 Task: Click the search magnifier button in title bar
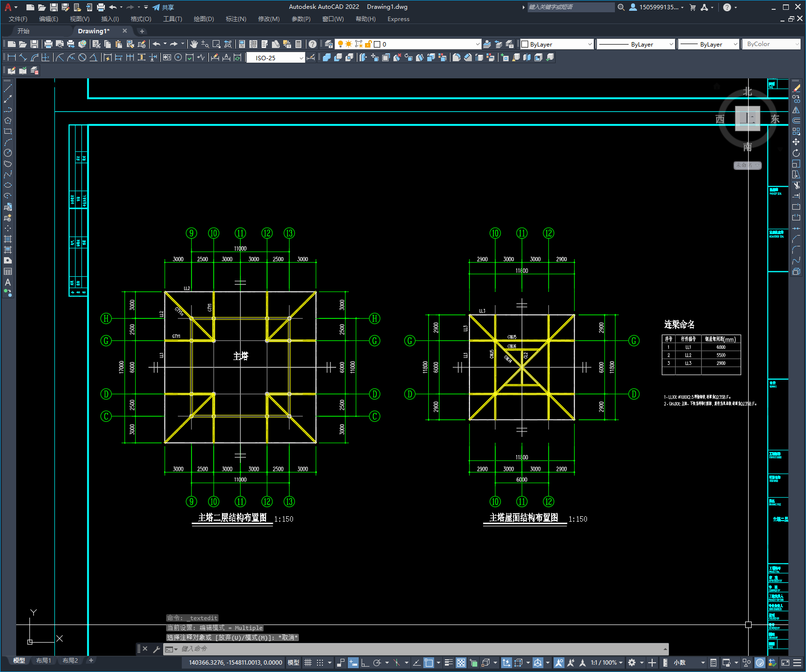pyautogui.click(x=621, y=7)
